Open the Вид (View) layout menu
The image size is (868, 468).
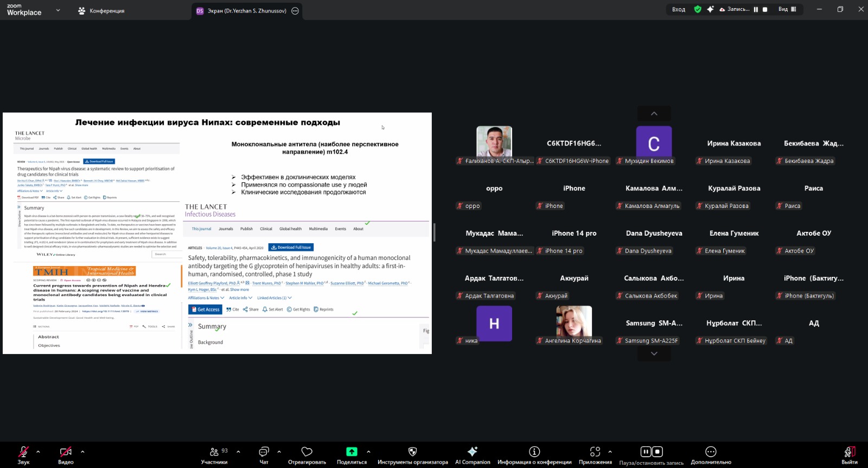click(x=787, y=9)
